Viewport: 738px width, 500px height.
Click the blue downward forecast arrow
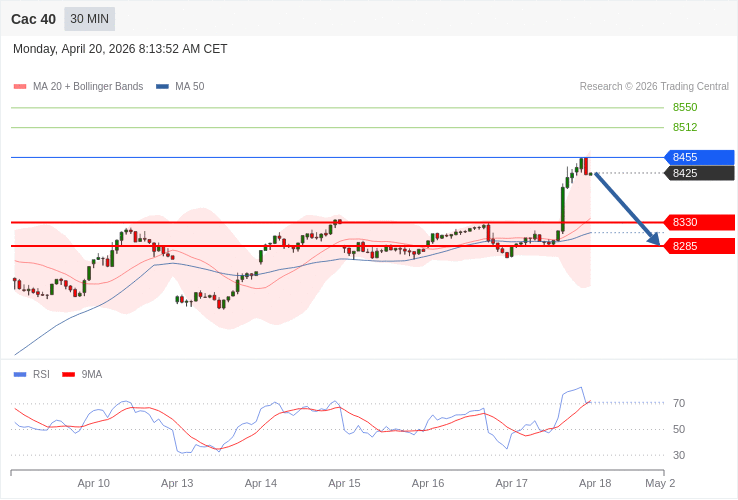(x=627, y=208)
